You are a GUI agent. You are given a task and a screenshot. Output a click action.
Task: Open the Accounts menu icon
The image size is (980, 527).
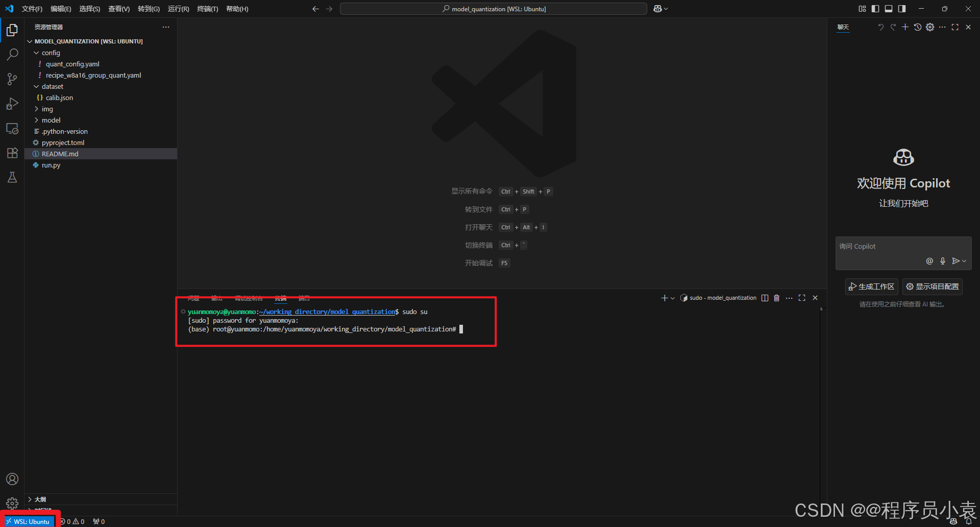12,479
